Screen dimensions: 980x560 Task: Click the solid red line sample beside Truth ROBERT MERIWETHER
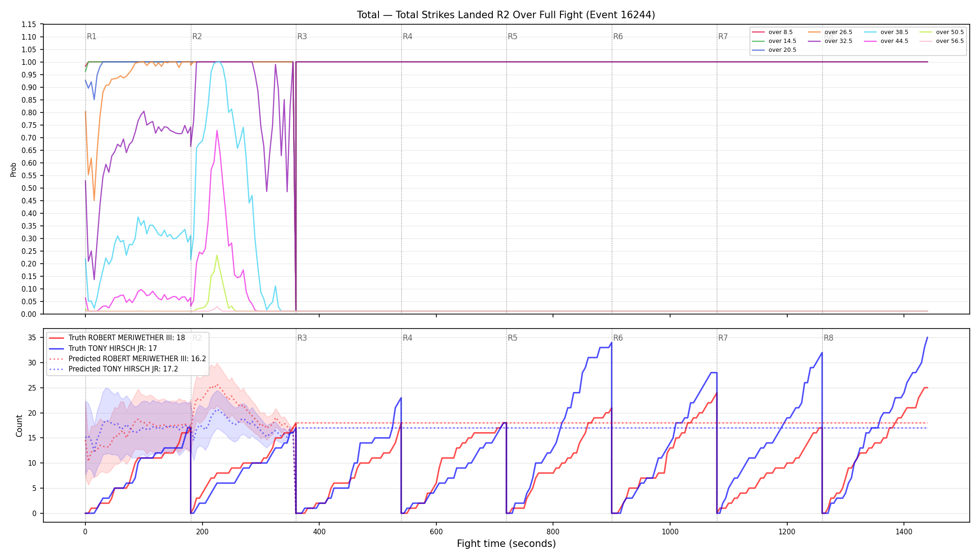click(x=56, y=338)
